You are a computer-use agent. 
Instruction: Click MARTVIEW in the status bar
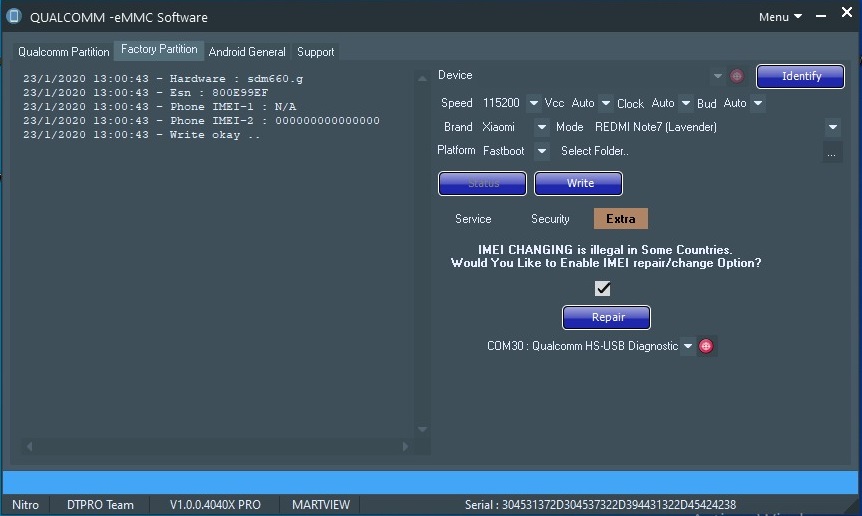[321, 504]
